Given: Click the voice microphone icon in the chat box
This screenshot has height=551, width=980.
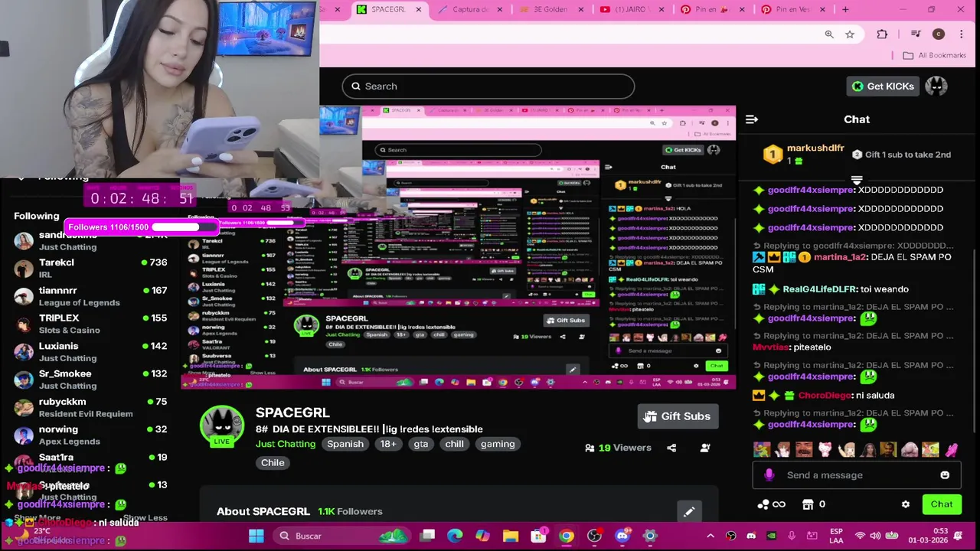Looking at the screenshot, I should (x=769, y=475).
